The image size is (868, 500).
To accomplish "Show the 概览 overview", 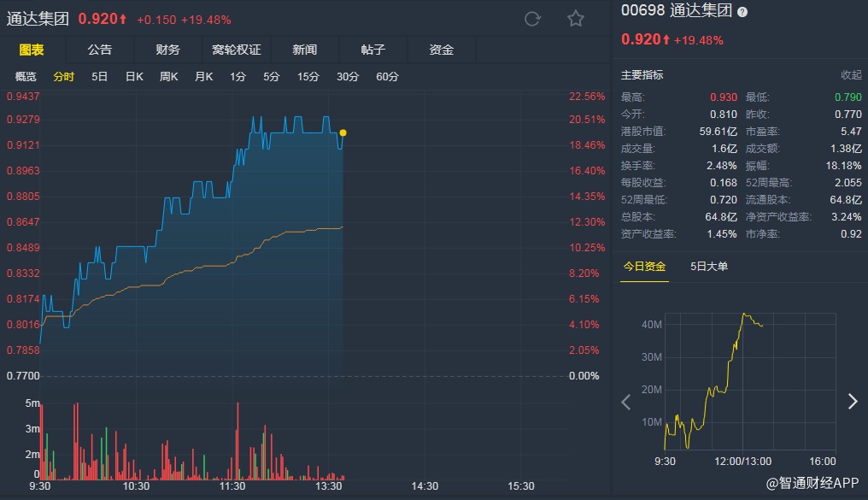I will 26,77.
